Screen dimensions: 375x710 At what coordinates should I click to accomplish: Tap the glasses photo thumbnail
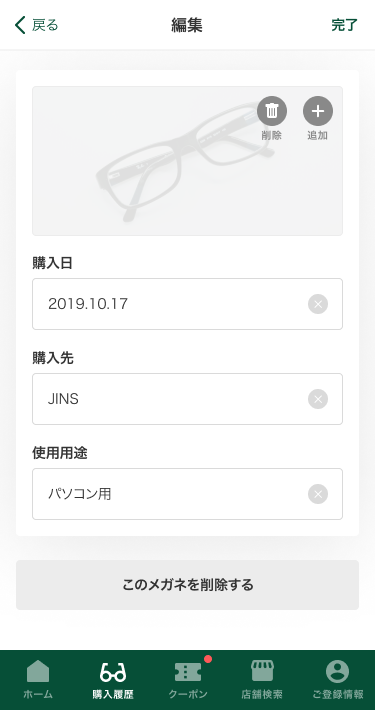[188, 161]
